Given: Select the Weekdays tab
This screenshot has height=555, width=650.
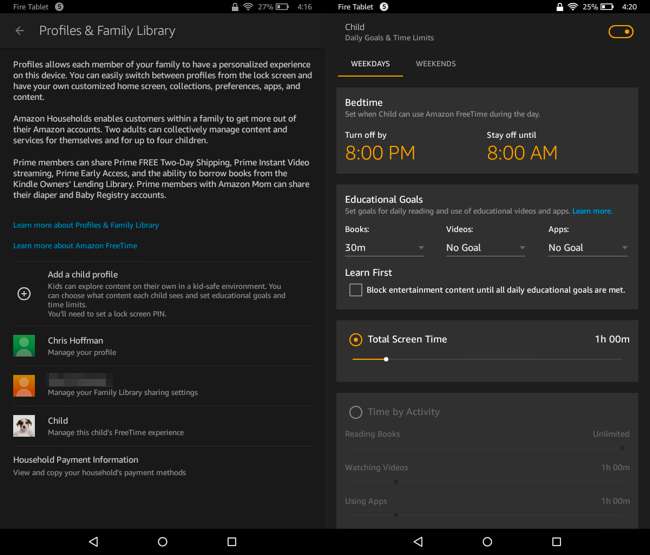Looking at the screenshot, I should (x=370, y=64).
